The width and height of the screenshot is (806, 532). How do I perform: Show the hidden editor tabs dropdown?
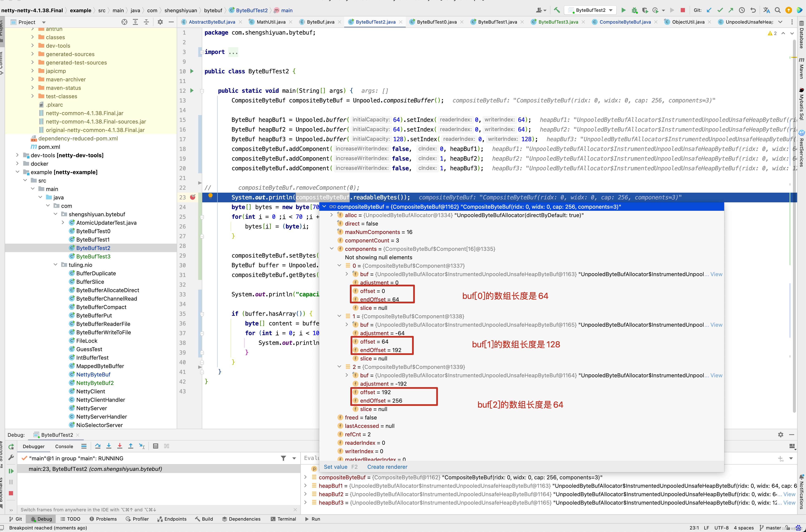pos(780,22)
